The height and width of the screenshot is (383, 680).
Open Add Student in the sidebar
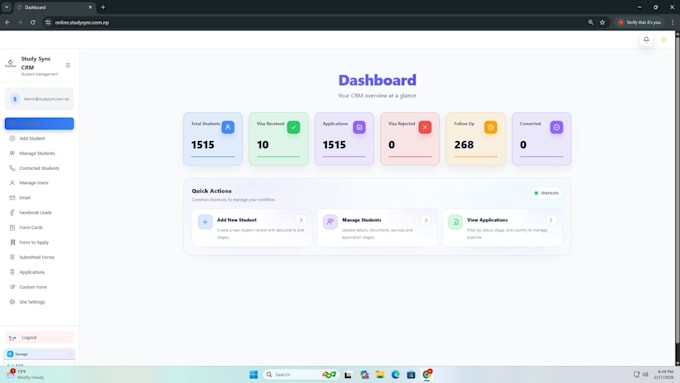[39, 138]
